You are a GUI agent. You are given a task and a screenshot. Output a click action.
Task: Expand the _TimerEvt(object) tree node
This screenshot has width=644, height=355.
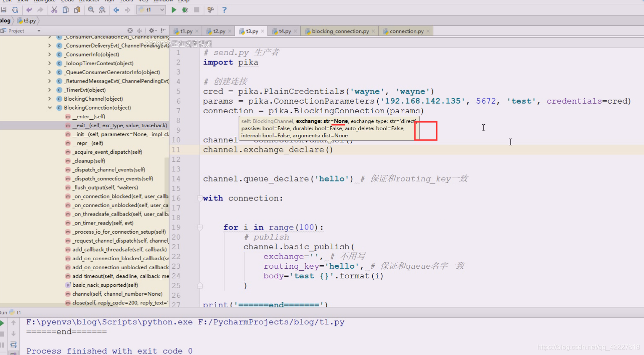(x=50, y=90)
